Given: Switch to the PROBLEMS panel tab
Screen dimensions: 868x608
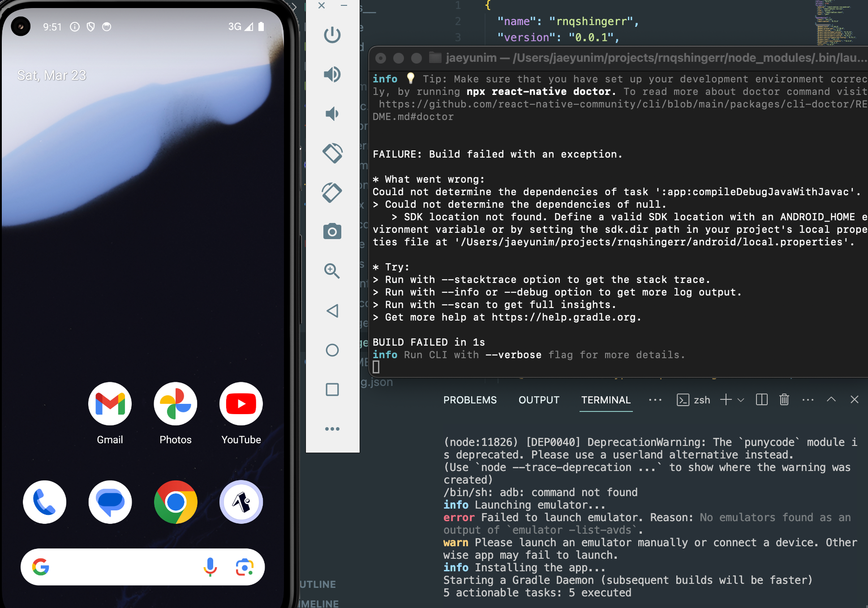Looking at the screenshot, I should [470, 400].
